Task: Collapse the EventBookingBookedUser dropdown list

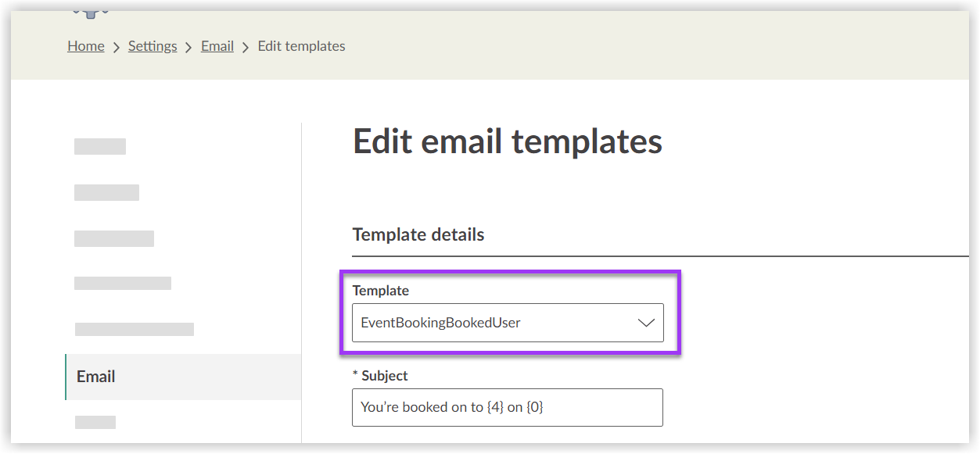Action: coord(644,323)
